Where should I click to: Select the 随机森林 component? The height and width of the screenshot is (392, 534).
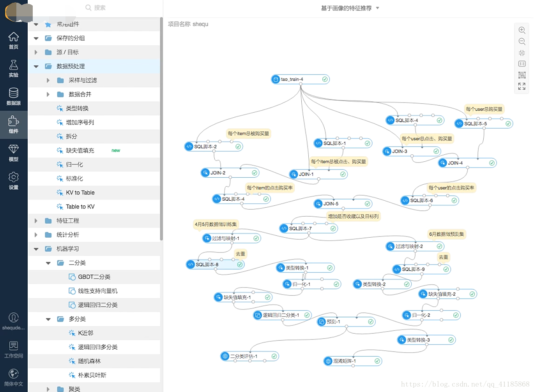coord(94,361)
